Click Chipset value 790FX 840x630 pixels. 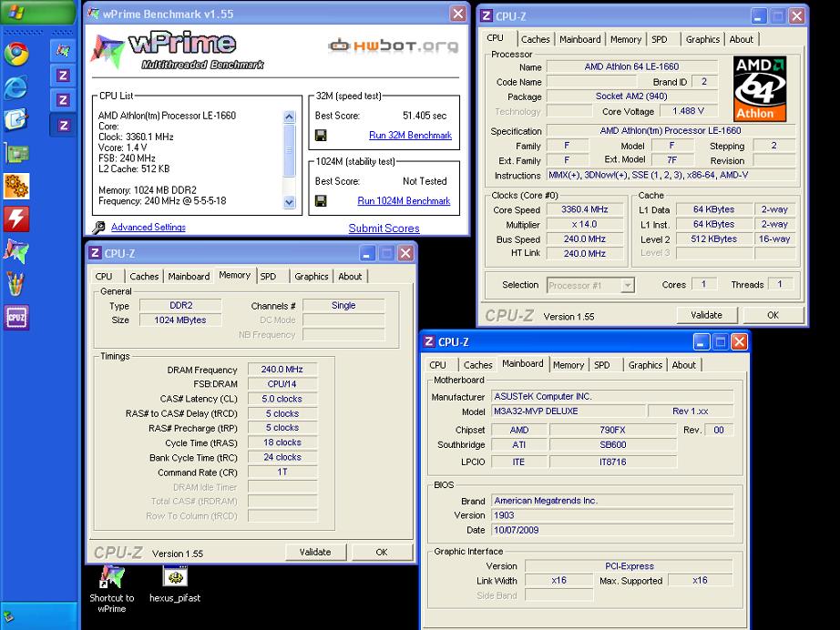[613, 430]
